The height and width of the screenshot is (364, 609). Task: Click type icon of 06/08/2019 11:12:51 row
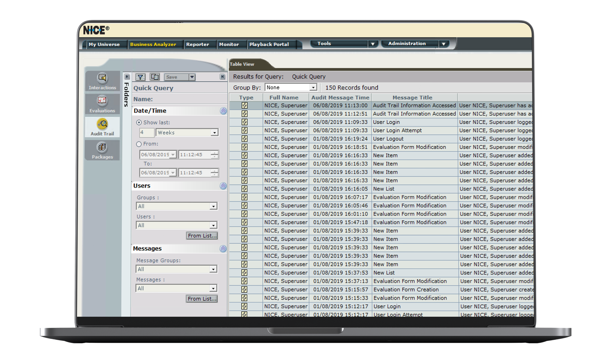pyautogui.click(x=245, y=114)
